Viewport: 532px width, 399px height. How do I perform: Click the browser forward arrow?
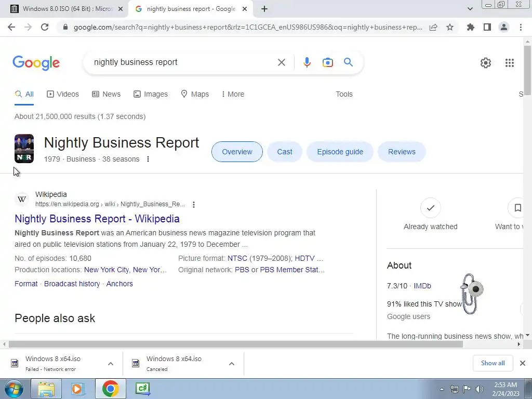pyautogui.click(x=28, y=27)
